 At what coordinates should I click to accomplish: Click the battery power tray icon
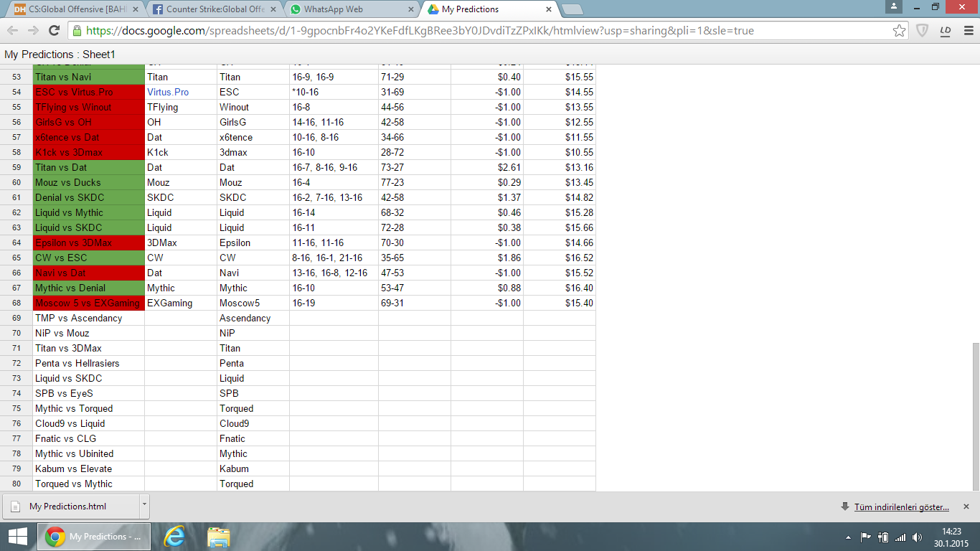(x=883, y=537)
